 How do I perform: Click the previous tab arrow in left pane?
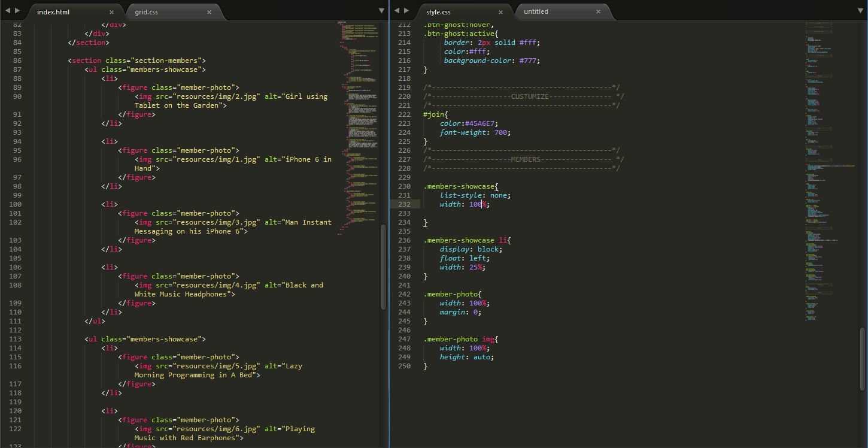tap(8, 11)
